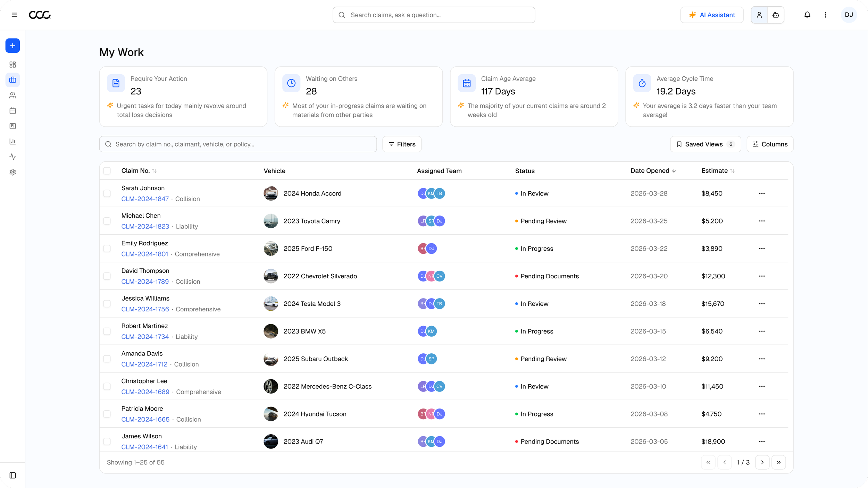Open the AI Assistant
Screen dimensions: 868x488
coord(712,15)
